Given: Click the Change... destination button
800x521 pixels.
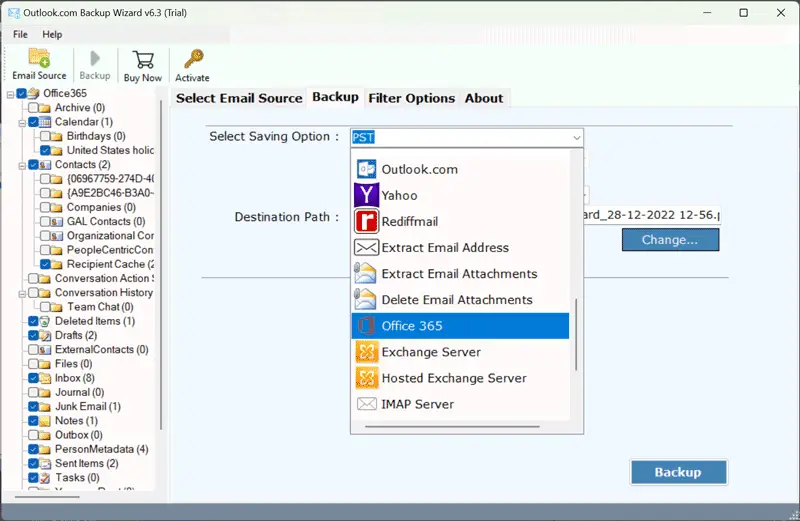Looking at the screenshot, I should coord(669,240).
